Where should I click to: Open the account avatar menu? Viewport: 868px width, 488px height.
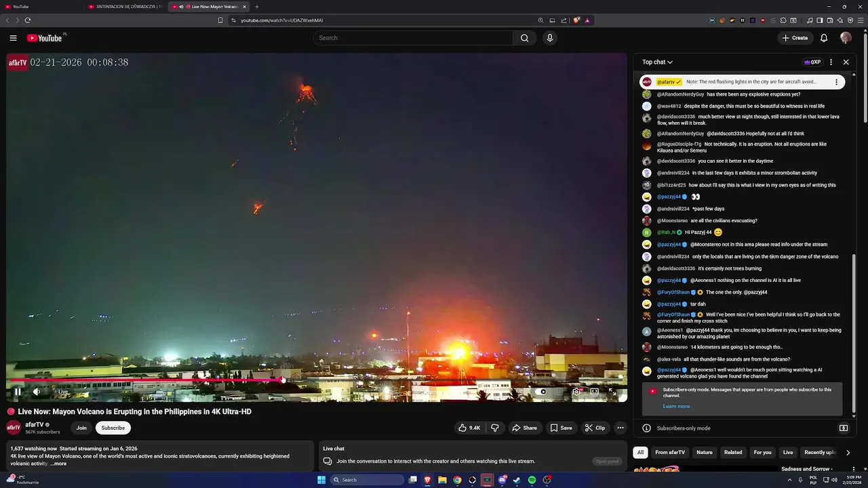846,38
